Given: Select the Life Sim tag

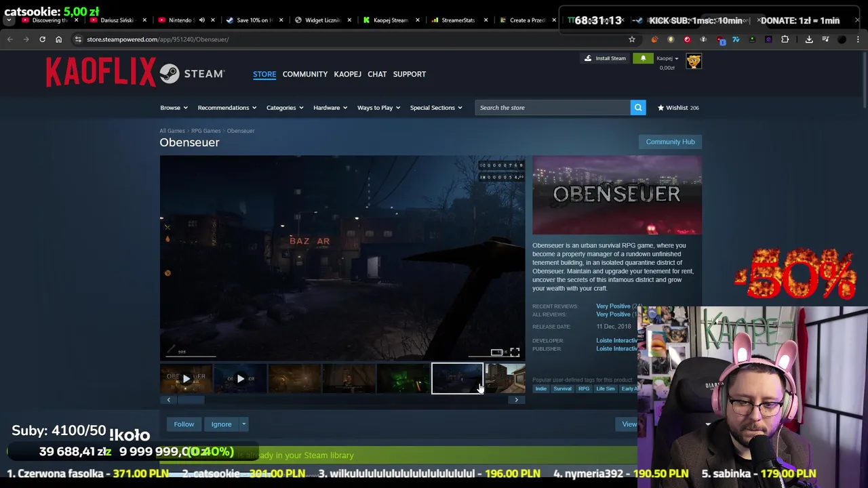Looking at the screenshot, I should (x=606, y=389).
